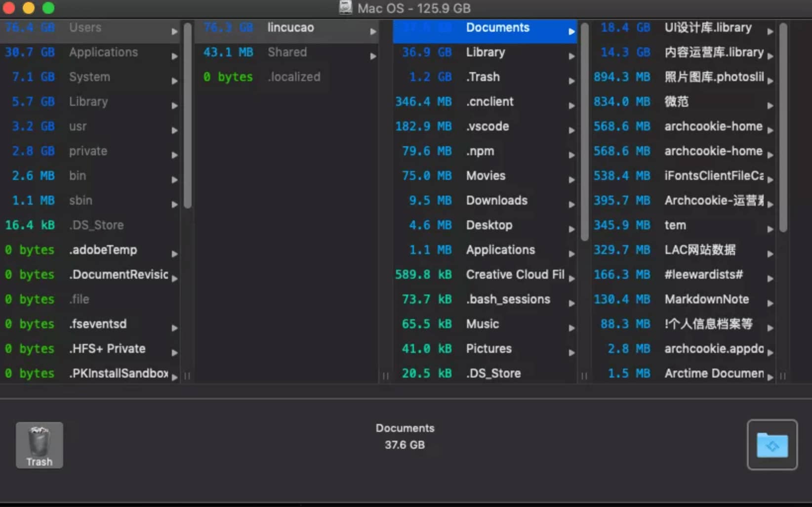Image resolution: width=812 pixels, height=507 pixels.
Task: Click the first column's vertical scrollbar
Action: click(188, 116)
